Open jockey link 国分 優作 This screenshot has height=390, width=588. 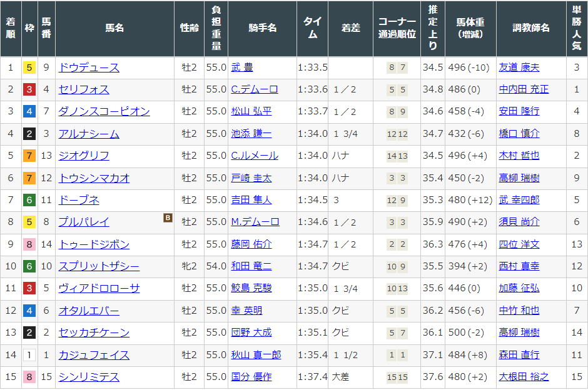coord(251,377)
